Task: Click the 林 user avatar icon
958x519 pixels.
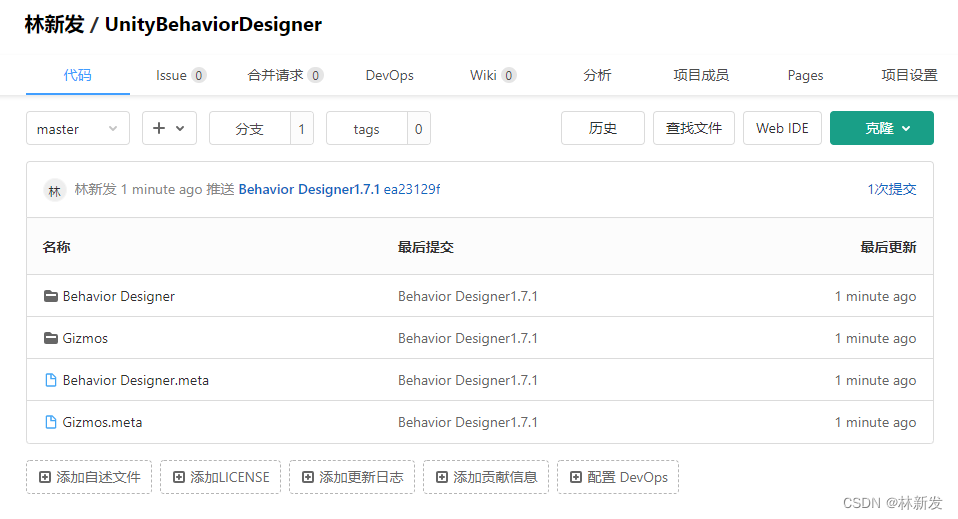Action: click(54, 191)
